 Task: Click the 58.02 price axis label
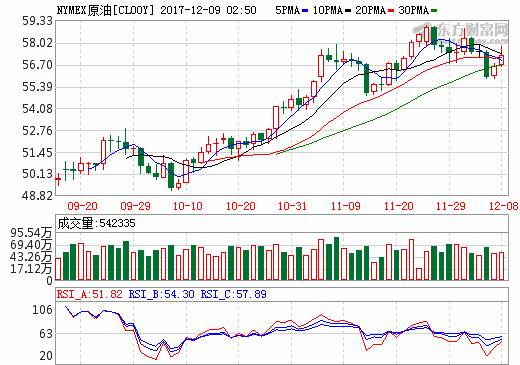[37, 43]
